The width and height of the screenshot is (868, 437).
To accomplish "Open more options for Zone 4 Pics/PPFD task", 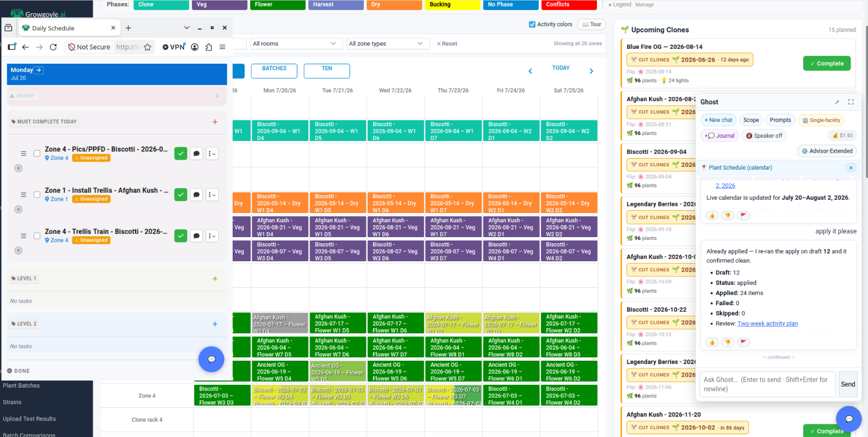I will [212, 154].
